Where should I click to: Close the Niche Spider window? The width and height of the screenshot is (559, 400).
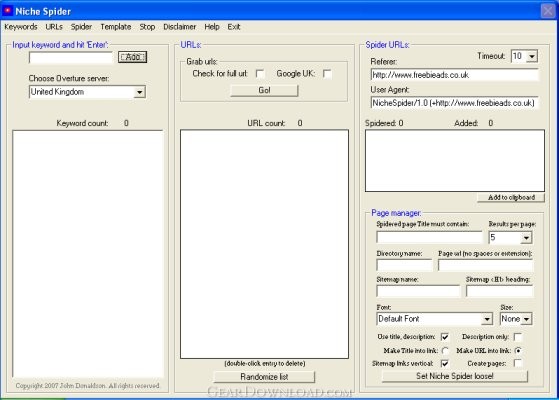(548, 11)
